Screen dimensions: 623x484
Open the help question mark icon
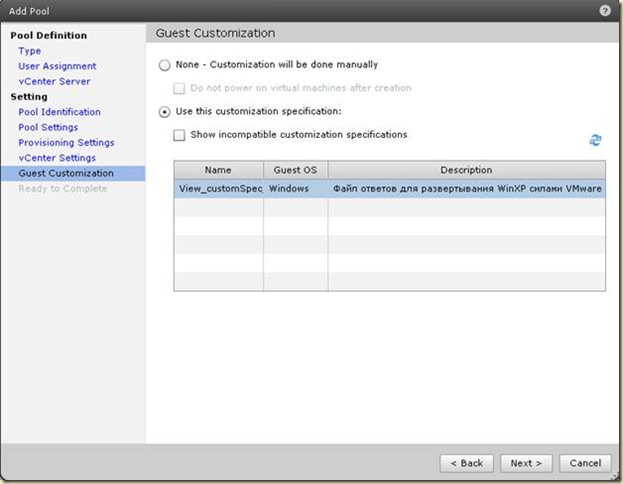click(x=606, y=10)
